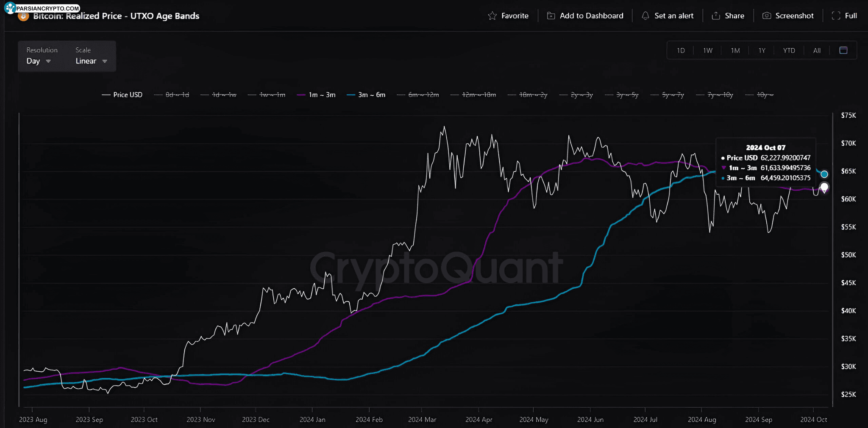Viewport: 868px width, 428px height.
Task: Click the 2024 Jun x-axis label
Action: click(x=590, y=420)
